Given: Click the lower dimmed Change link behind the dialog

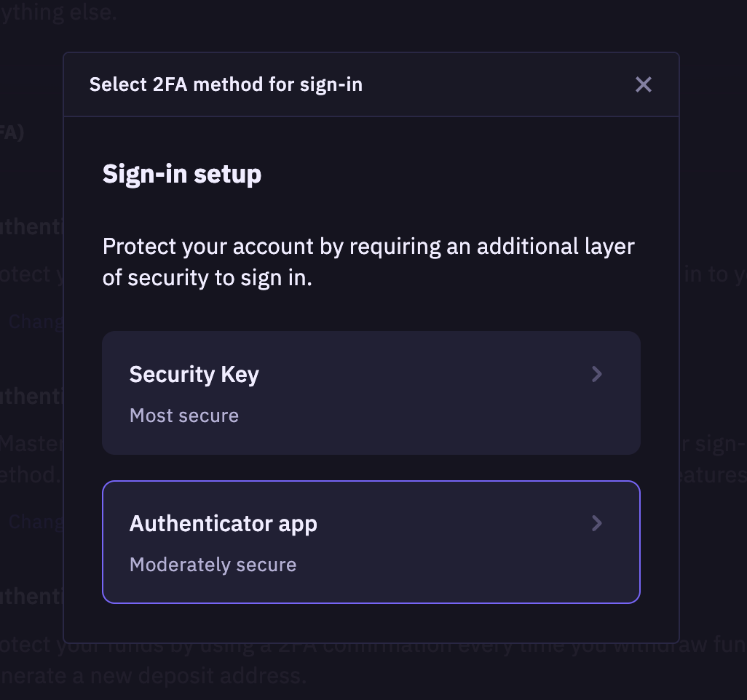Looking at the screenshot, I should click(x=35, y=521).
